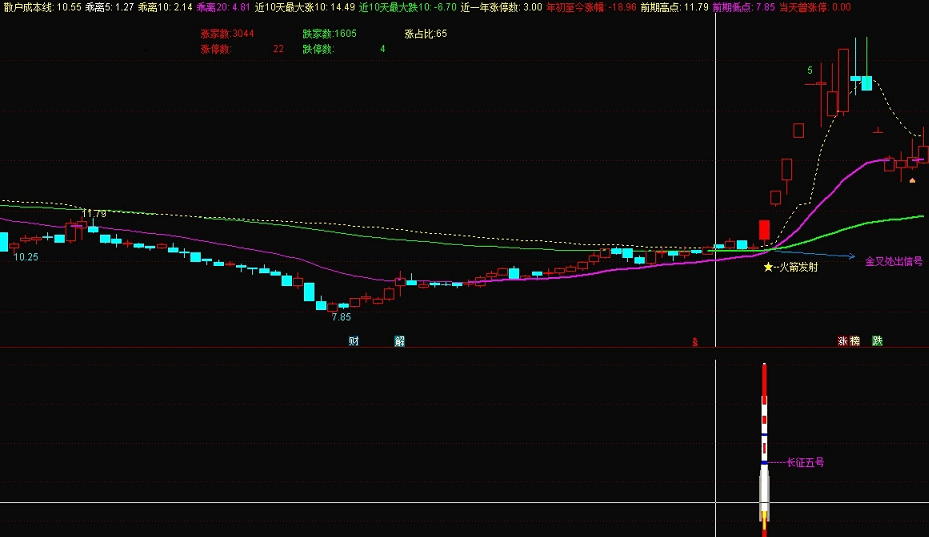Click the 解 event marker icon
929x537 pixels.
399,341
